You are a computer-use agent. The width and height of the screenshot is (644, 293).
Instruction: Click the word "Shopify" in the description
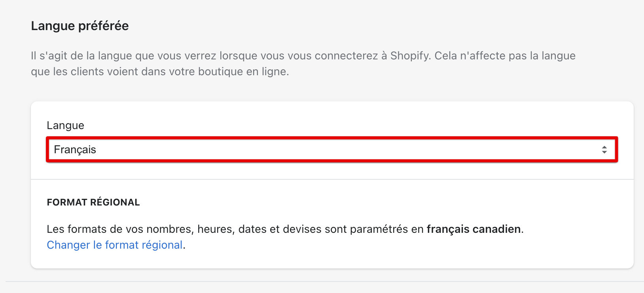tap(409, 56)
